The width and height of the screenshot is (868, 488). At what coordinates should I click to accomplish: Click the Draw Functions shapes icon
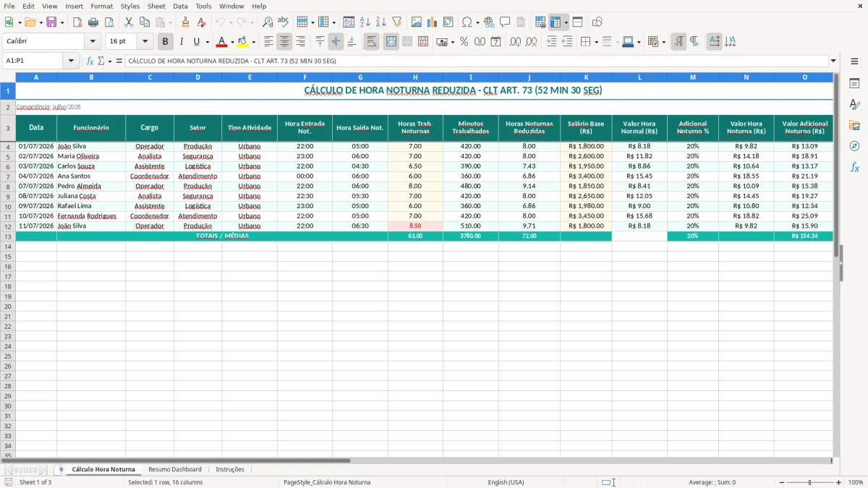point(597,22)
